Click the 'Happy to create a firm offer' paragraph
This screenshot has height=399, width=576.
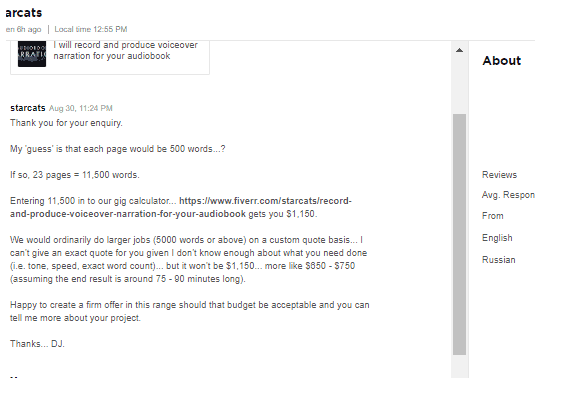point(190,311)
